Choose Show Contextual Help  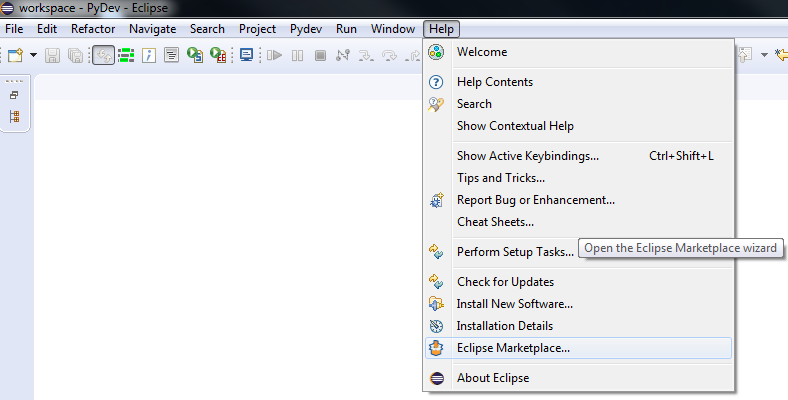click(x=578, y=126)
